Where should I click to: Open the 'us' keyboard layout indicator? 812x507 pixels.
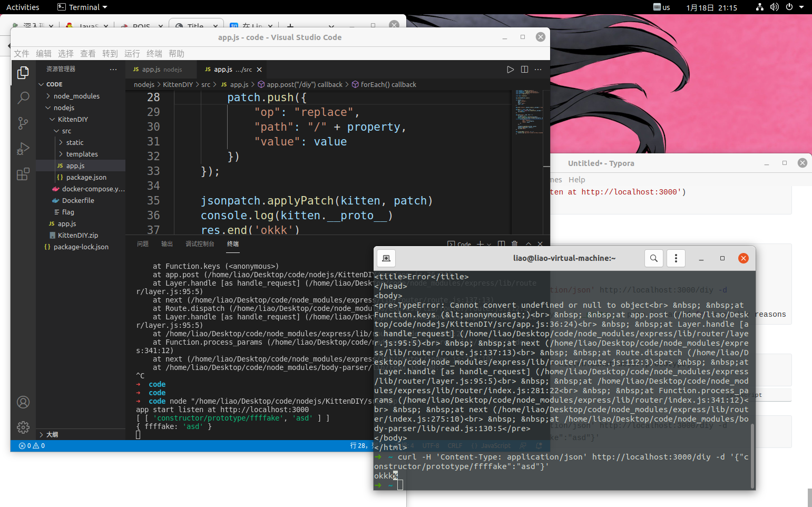coord(662,7)
